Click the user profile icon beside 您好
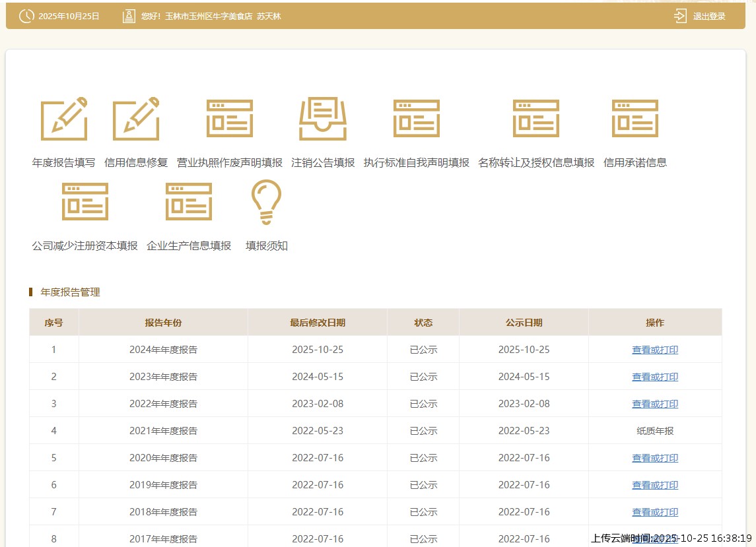This screenshot has height=547, width=756. coord(129,16)
